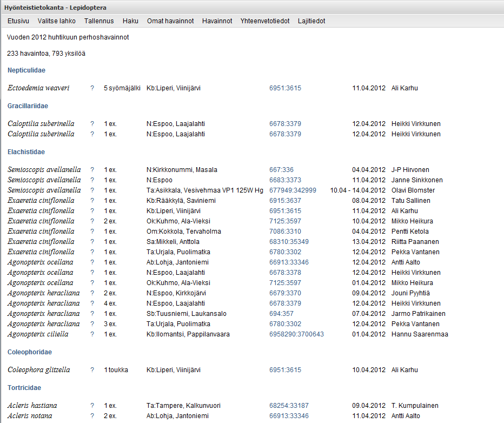Viewport: 504px width, 423px height.
Task: Click observer name J-P Hirvonen
Action: [410, 170]
